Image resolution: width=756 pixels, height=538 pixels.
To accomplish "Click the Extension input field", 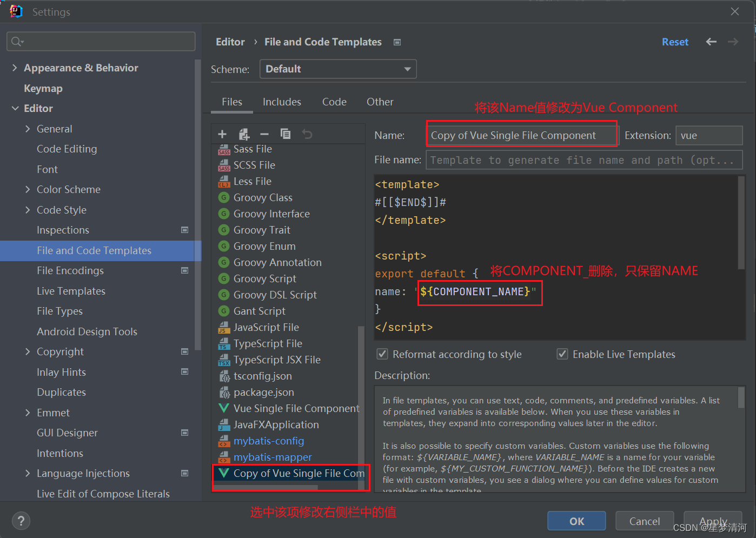I will coord(709,135).
